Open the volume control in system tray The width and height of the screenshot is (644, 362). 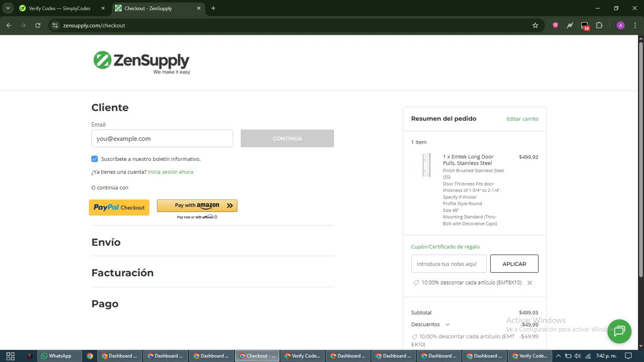click(577, 356)
